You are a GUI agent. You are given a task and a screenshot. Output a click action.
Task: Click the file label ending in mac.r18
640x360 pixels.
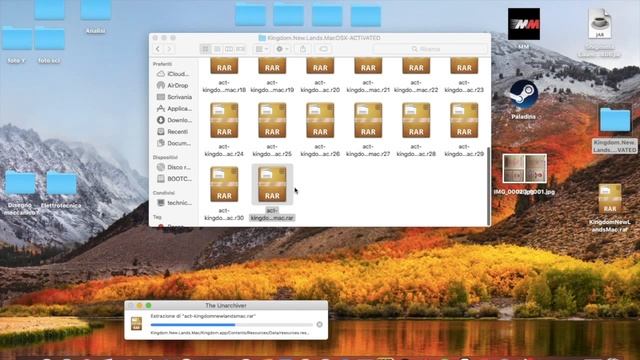(224, 86)
